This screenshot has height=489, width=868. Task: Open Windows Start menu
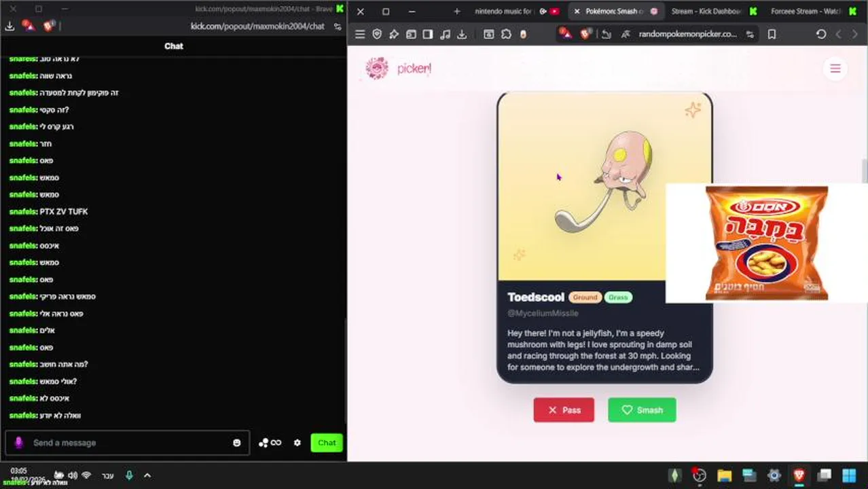point(849,475)
